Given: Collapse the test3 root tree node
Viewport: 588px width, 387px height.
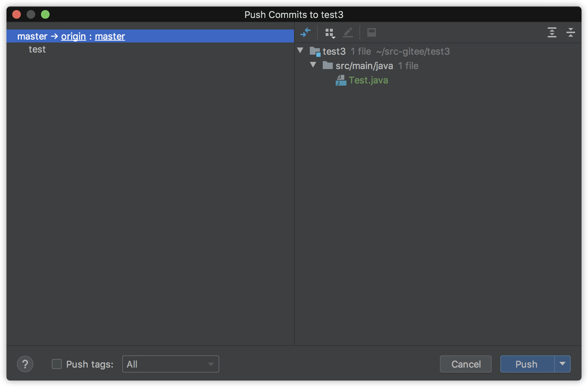Looking at the screenshot, I should click(x=300, y=50).
